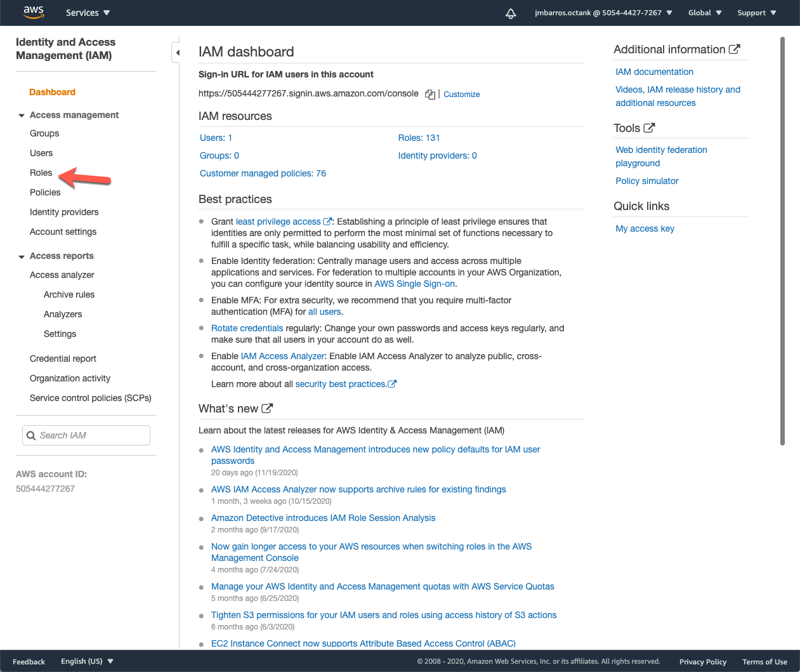
Task: Copy the sign-in URL with the copy icon
Action: click(430, 95)
